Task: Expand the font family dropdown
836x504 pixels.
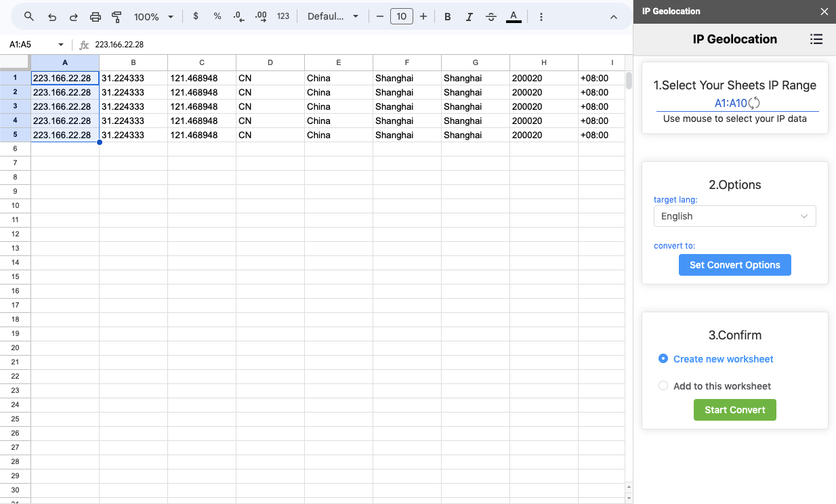Action: pyautogui.click(x=333, y=17)
